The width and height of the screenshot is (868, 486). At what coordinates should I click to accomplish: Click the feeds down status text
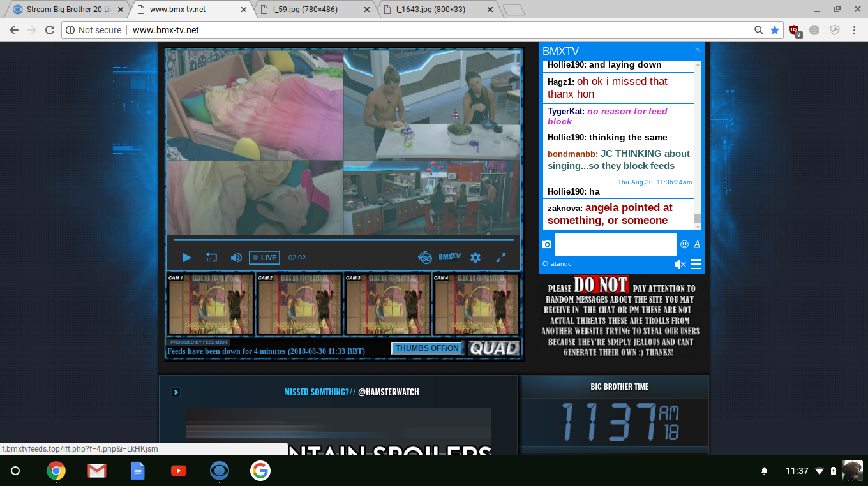pyautogui.click(x=266, y=351)
